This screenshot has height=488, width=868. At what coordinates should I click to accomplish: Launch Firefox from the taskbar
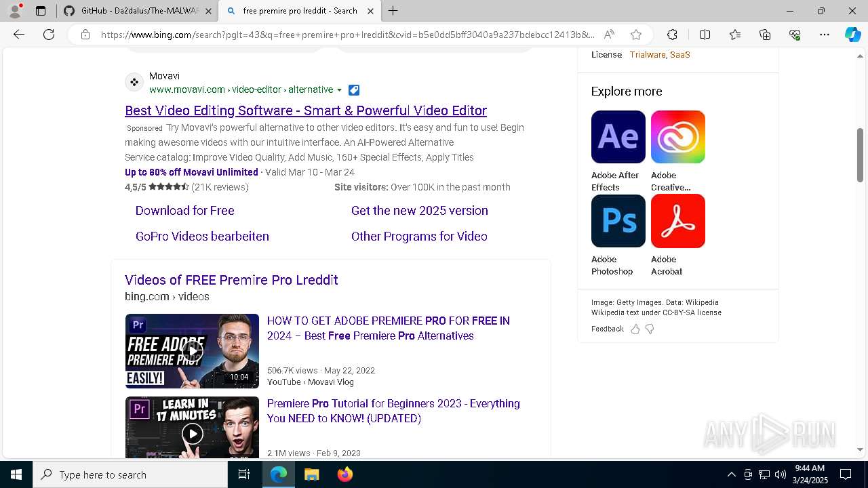pyautogui.click(x=344, y=474)
